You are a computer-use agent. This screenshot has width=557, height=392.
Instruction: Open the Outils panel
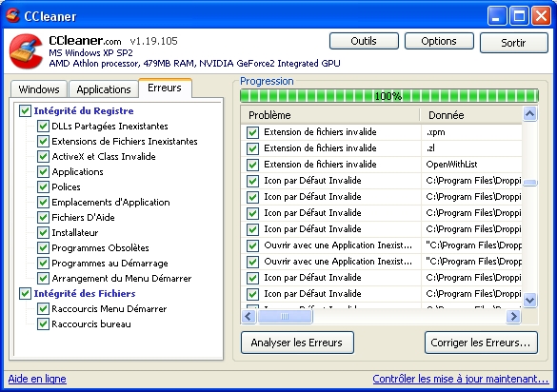point(364,41)
